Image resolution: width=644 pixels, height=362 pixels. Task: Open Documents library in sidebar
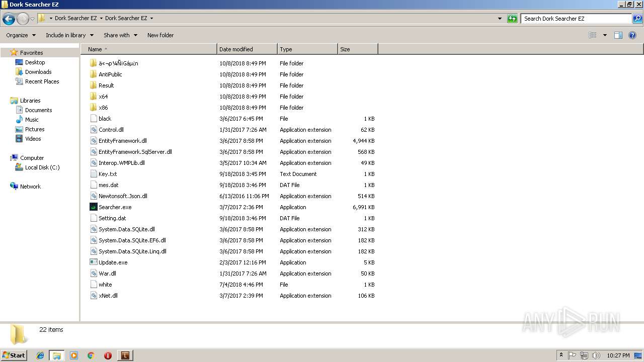(x=38, y=110)
